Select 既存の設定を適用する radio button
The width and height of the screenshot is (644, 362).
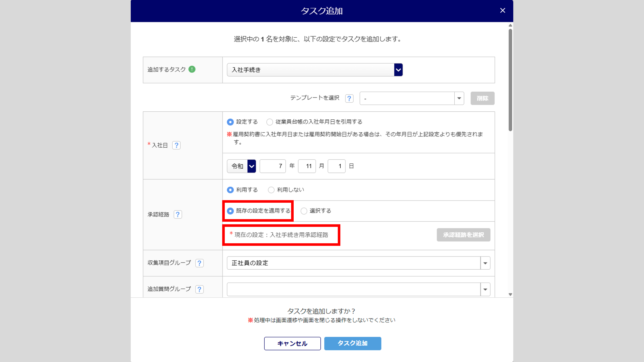(x=230, y=211)
